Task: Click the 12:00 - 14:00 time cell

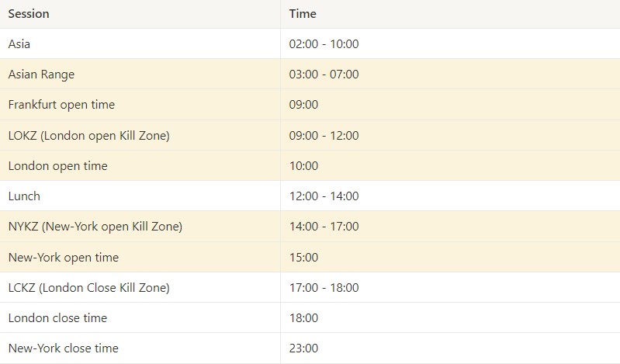Action: tap(450, 196)
